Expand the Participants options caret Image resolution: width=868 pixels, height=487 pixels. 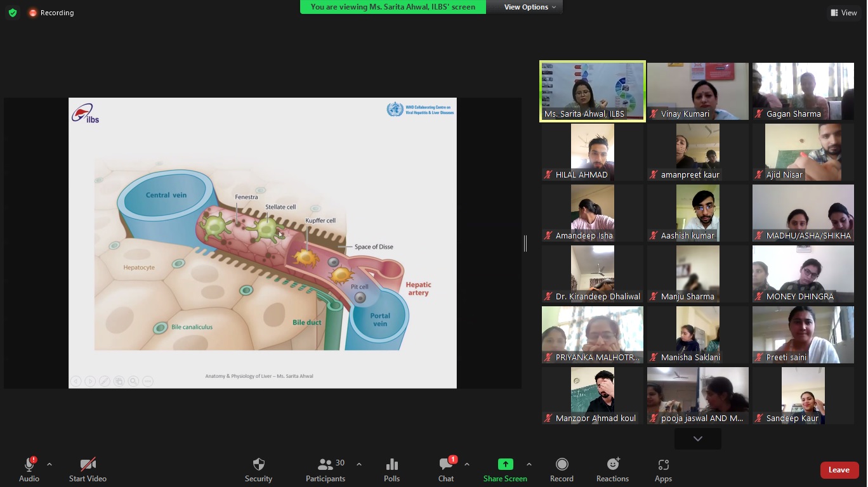(x=359, y=464)
